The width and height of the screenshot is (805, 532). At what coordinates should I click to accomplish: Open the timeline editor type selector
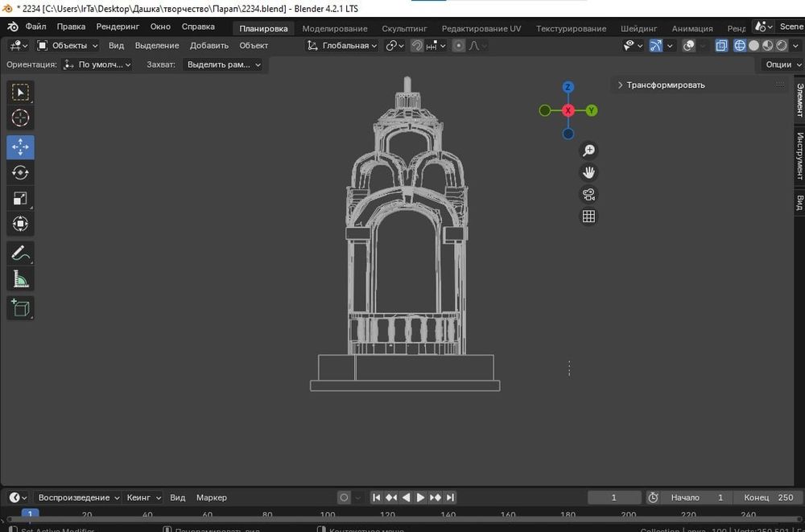(18, 497)
